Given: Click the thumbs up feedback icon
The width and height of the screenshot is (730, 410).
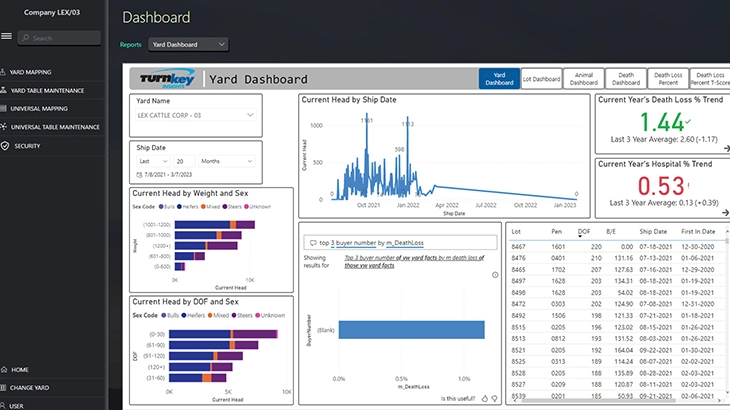Looking at the screenshot, I should click(x=485, y=398).
